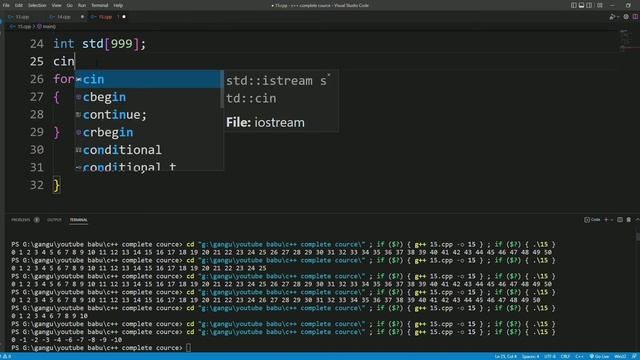
Task: Click the Split Editor icon
Action: click(636, 17)
